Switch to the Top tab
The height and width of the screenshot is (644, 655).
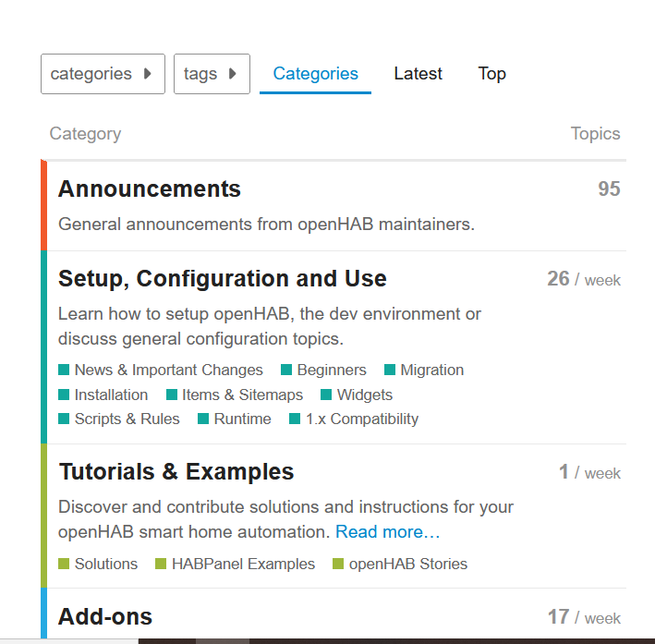click(491, 74)
